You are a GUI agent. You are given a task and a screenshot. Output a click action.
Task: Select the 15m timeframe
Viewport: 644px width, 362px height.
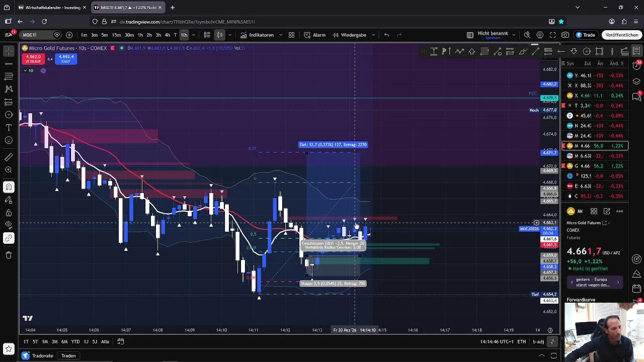pos(116,35)
